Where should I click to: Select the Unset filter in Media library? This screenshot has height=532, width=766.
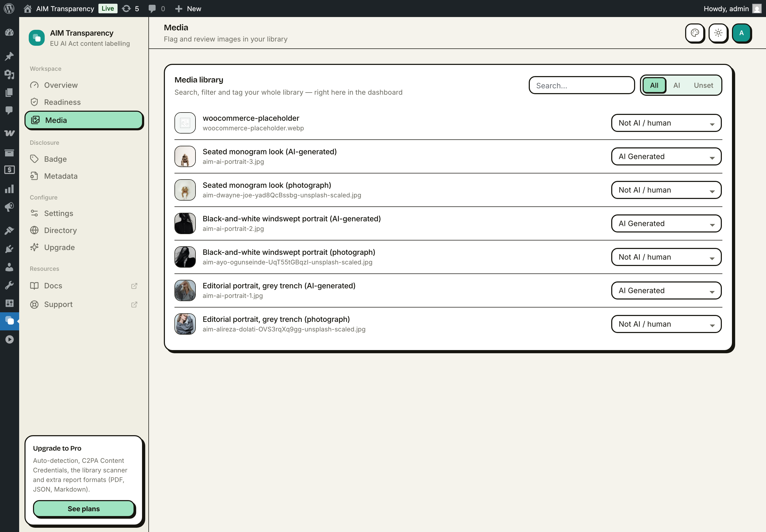703,85
